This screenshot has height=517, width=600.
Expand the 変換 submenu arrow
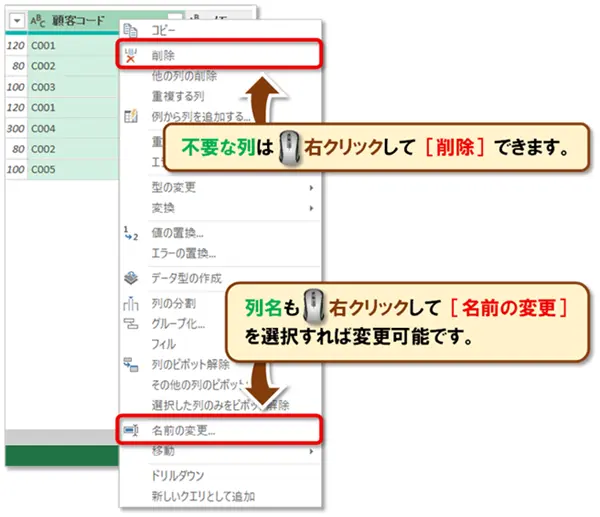pyautogui.click(x=311, y=208)
